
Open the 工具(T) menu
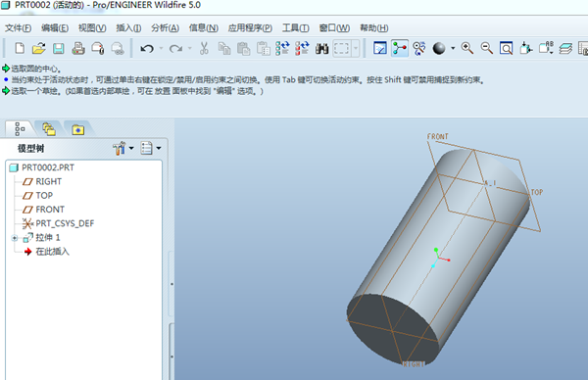pos(296,28)
